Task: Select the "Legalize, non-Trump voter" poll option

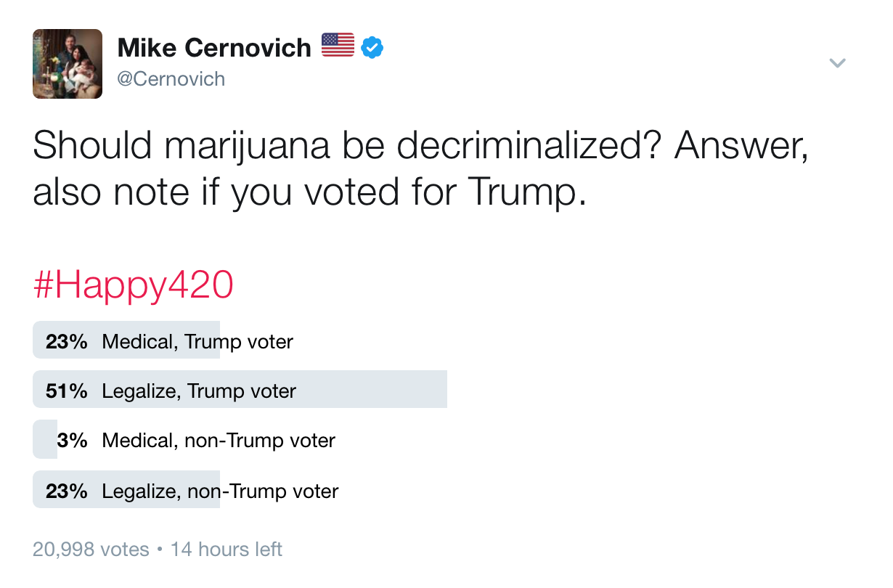Action: coord(220,491)
